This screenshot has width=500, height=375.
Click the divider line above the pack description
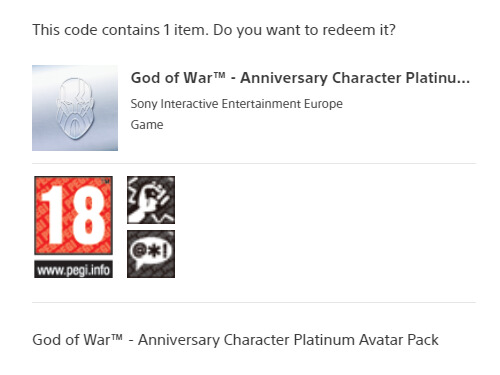point(254,302)
